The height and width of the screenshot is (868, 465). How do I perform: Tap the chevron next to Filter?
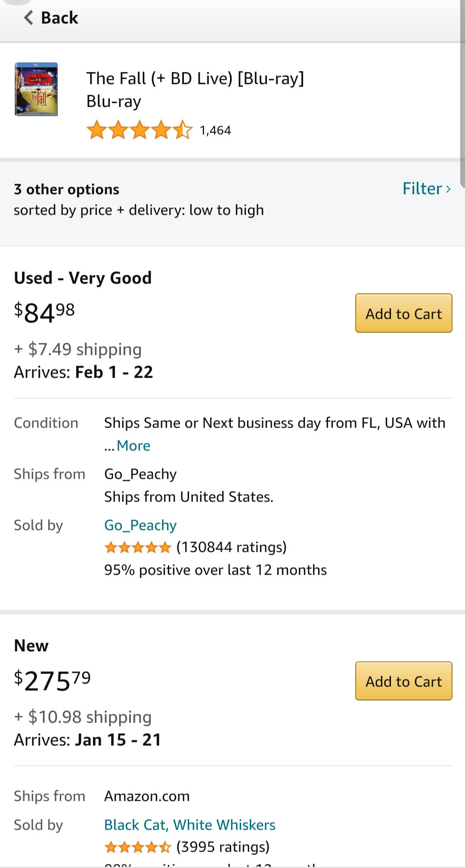click(448, 189)
